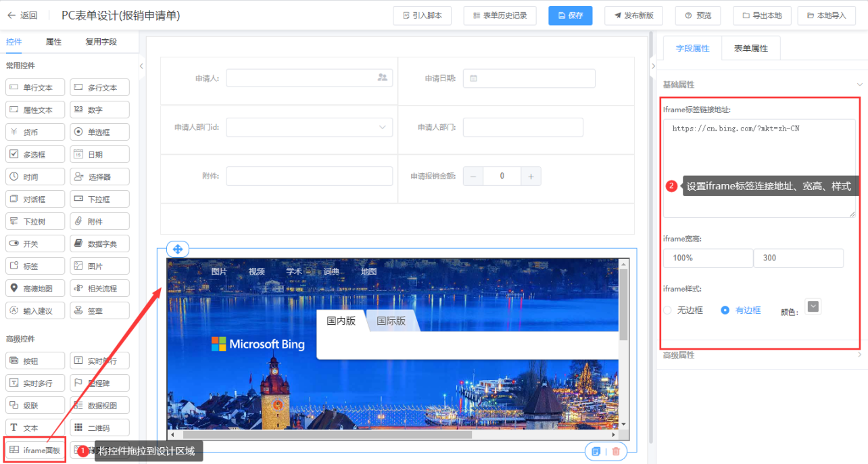This screenshot has width=868, height=464.
Task: Select the 二维码 control
Action: pos(99,427)
